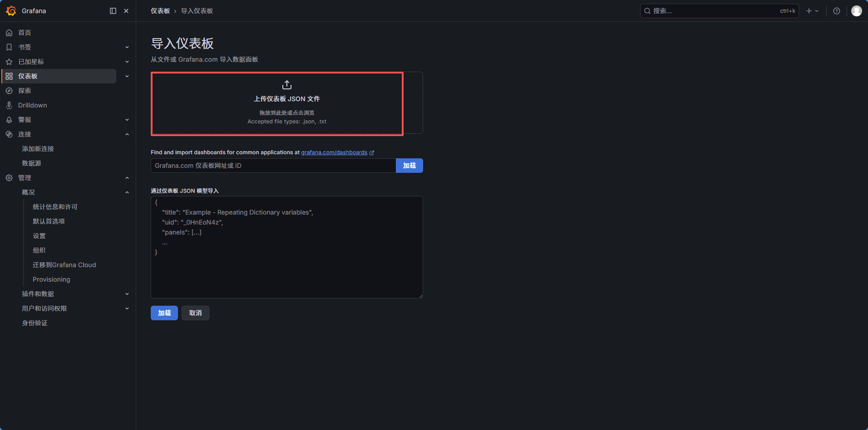Click the 首页 home icon

tap(9, 33)
